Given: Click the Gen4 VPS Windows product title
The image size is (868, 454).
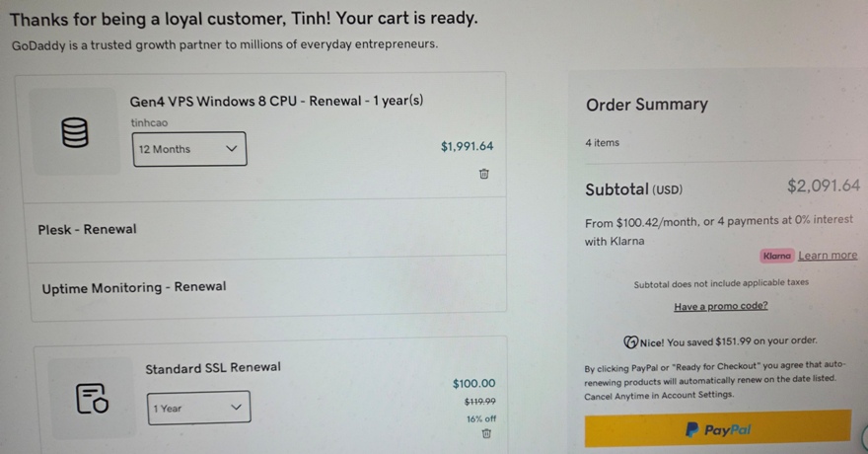Looking at the screenshot, I should (276, 102).
